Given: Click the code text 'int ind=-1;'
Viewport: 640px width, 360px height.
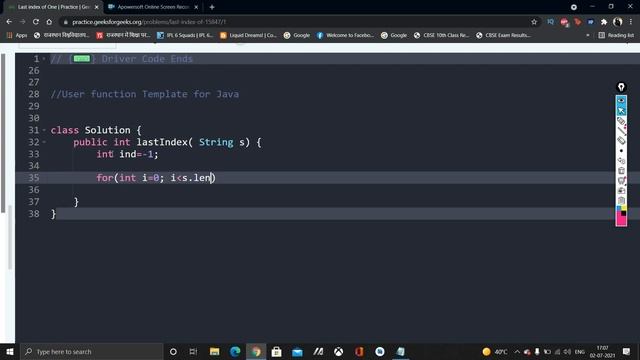Looking at the screenshot, I should [x=127, y=154].
